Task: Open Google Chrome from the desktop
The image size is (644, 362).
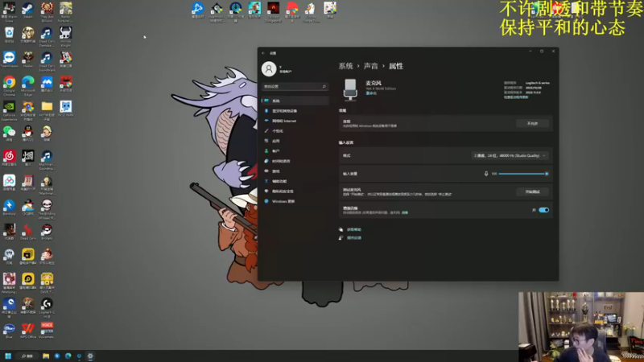Action: tap(9, 85)
